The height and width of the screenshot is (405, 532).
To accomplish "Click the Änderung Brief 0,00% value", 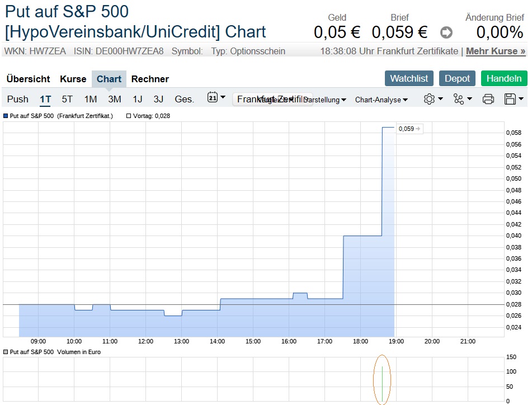I will [x=500, y=32].
